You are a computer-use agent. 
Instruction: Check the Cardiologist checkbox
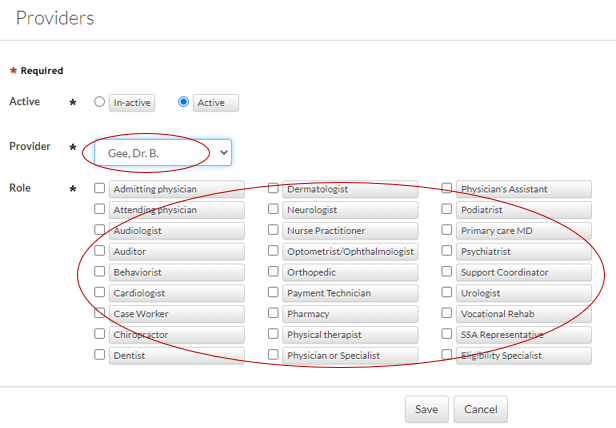[99, 293]
